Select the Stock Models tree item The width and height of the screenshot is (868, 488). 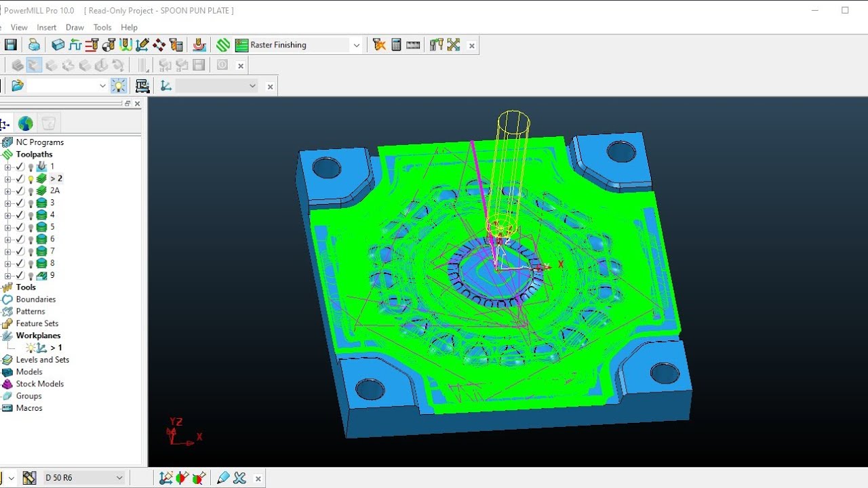(40, 384)
